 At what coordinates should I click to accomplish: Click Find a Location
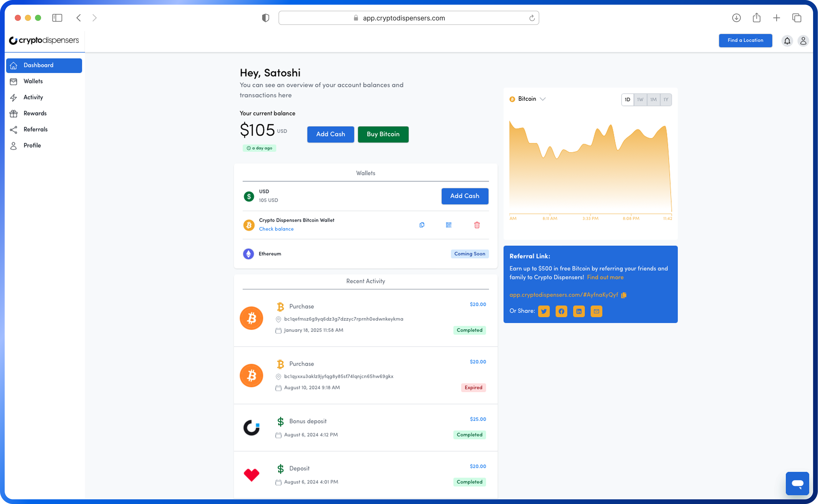point(745,40)
